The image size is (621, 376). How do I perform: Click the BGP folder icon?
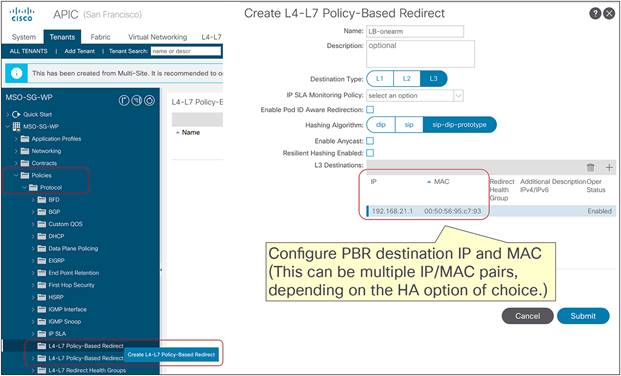[x=42, y=212]
